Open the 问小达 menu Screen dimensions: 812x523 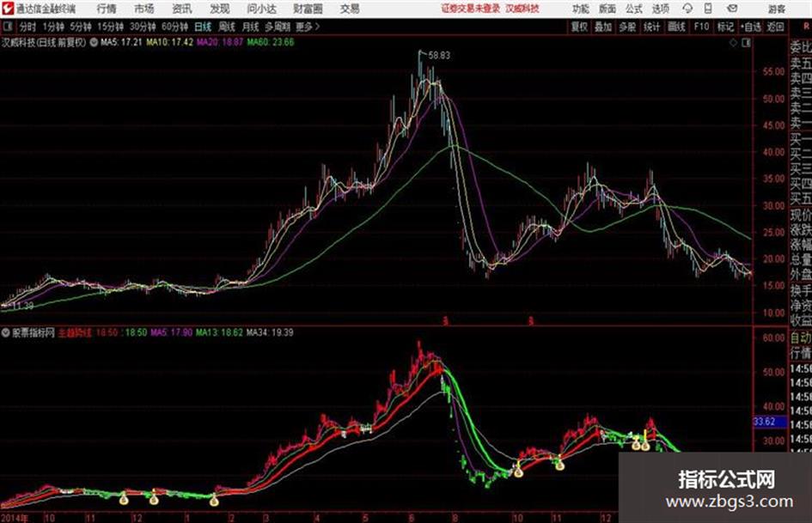click(261, 9)
